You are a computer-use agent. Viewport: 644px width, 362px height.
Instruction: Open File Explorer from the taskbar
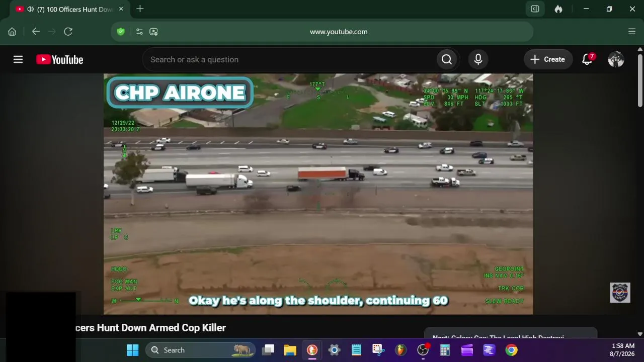point(290,350)
